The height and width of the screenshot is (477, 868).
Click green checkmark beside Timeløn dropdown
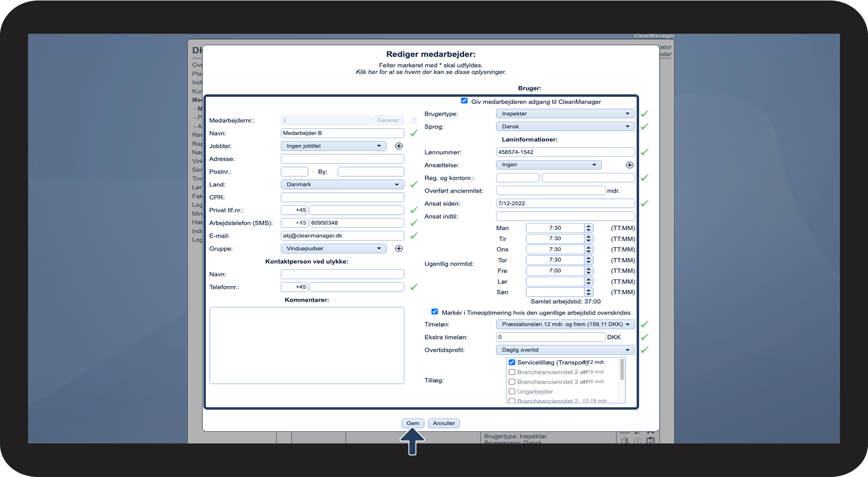click(644, 324)
